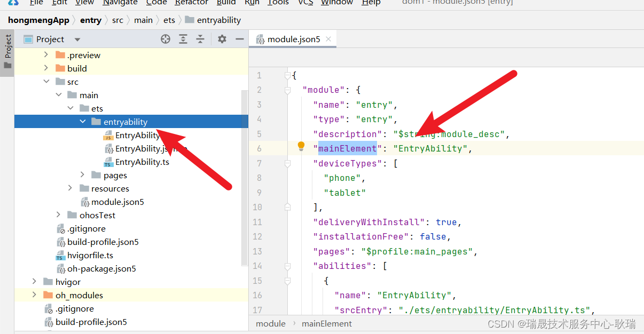Click the Collapse All icon in Project panel

tap(200, 39)
